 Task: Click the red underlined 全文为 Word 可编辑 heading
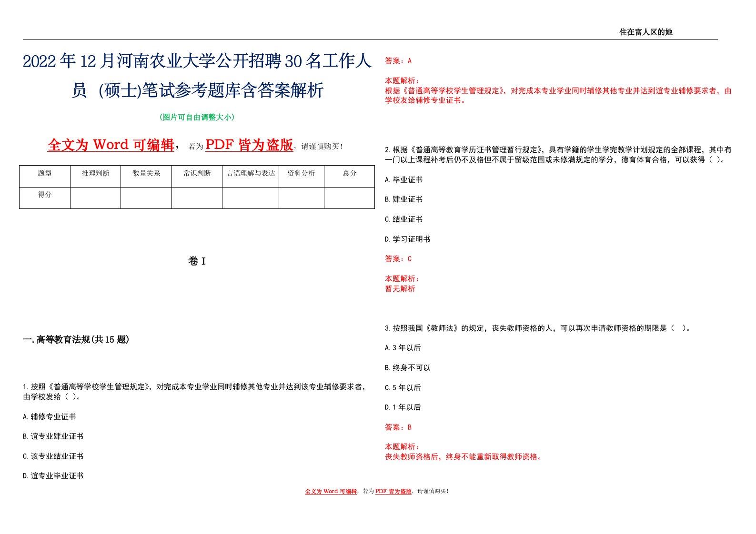coord(111,145)
